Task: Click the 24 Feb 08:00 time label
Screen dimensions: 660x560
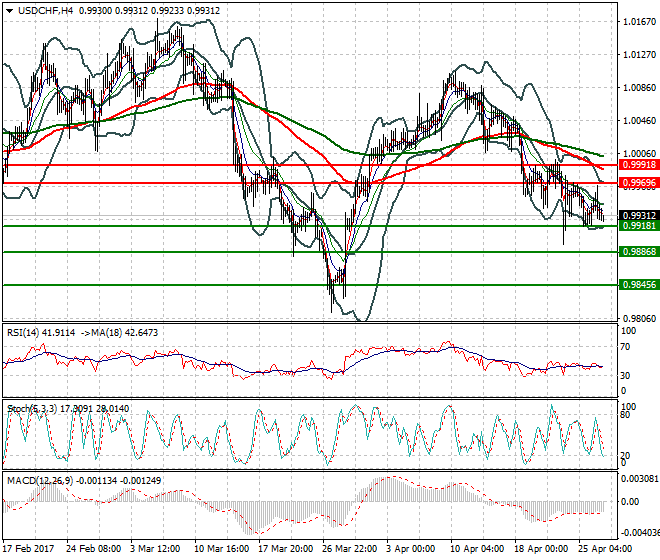Action: (93, 549)
